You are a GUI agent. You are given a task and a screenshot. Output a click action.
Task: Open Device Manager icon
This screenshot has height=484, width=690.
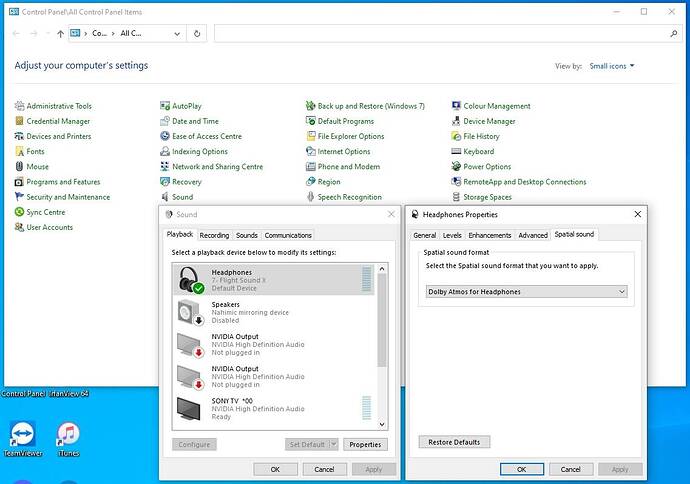click(456, 121)
